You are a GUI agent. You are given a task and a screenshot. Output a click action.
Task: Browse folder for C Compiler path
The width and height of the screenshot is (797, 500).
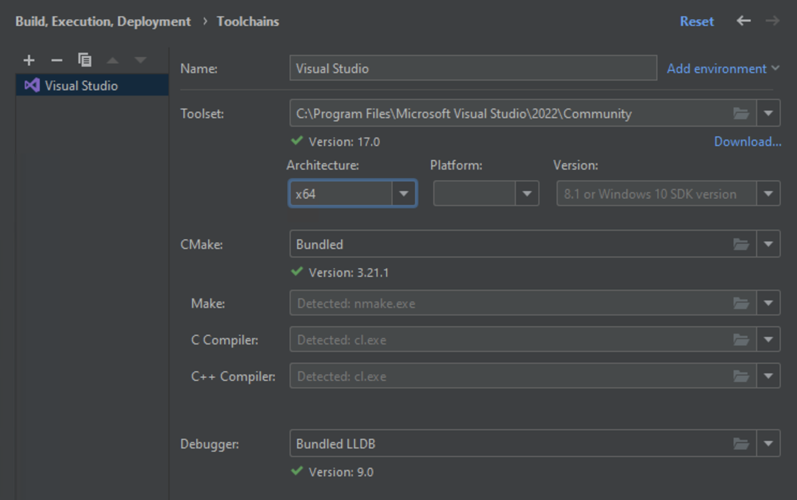click(741, 340)
